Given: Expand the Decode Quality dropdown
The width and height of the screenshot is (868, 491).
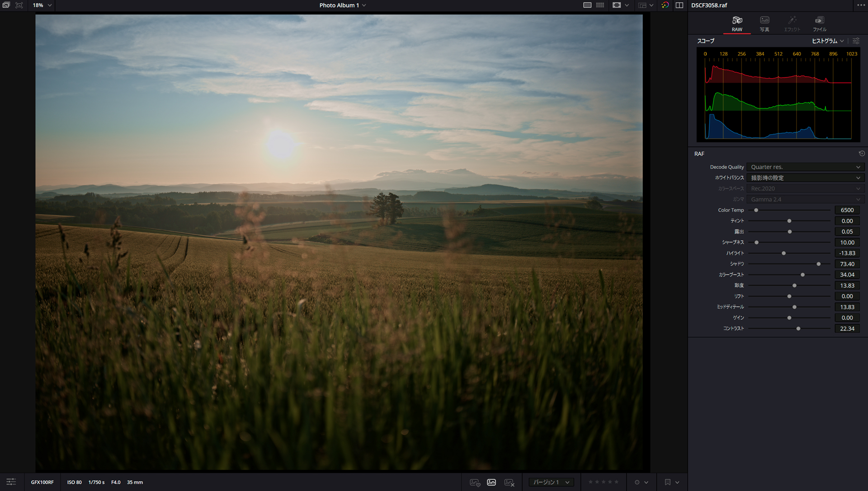Looking at the screenshot, I should (x=805, y=167).
